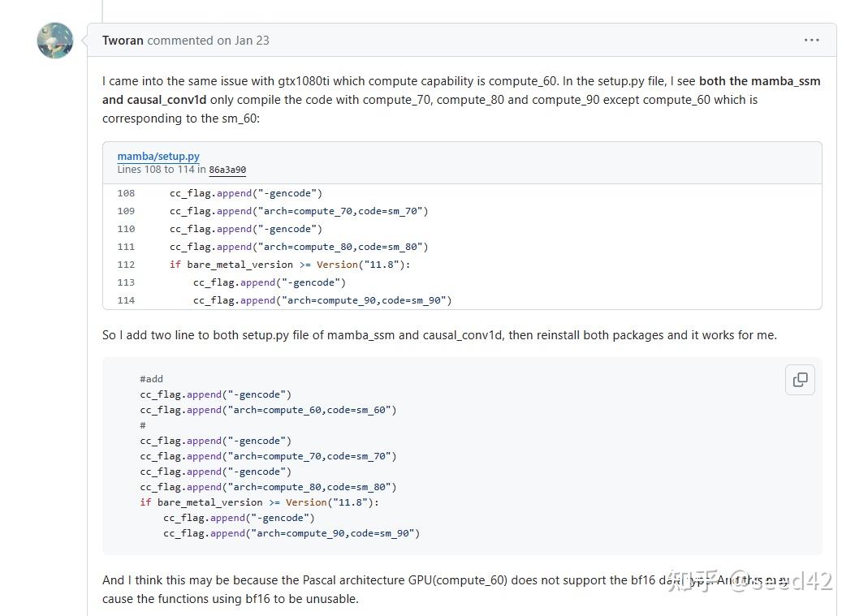The image size is (855, 616).
Task: Click line number 113 in the snippet
Action: 126,282
